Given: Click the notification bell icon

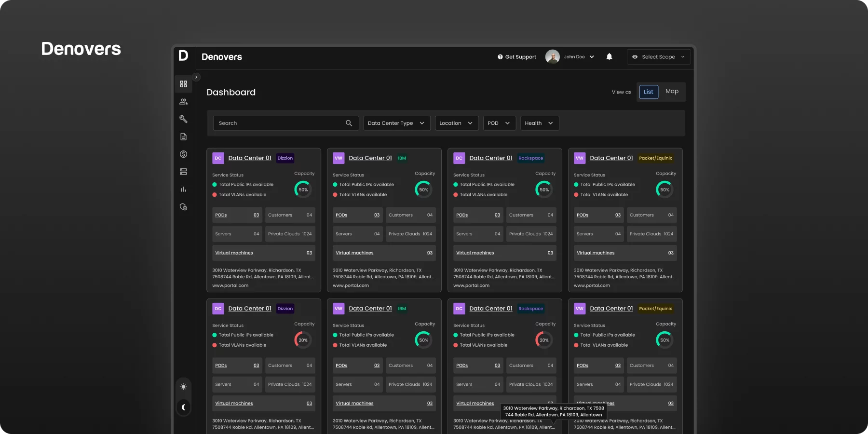Looking at the screenshot, I should pyautogui.click(x=609, y=57).
